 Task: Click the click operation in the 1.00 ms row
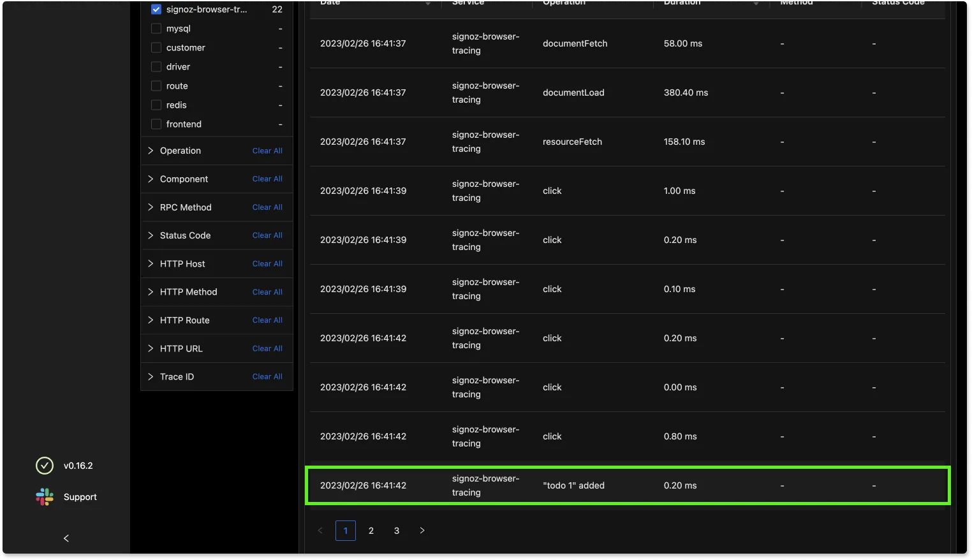coord(552,191)
